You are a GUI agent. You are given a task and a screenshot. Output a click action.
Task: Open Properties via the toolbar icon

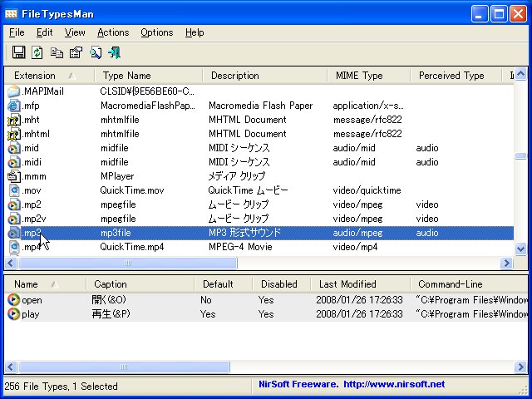pyautogui.click(x=76, y=52)
